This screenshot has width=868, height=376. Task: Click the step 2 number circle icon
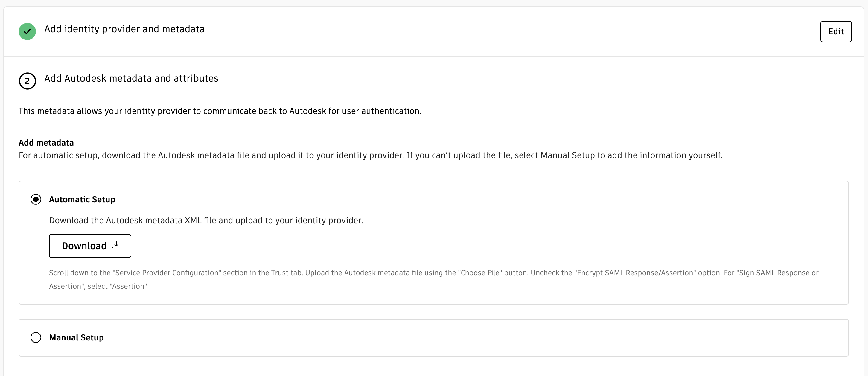27,81
